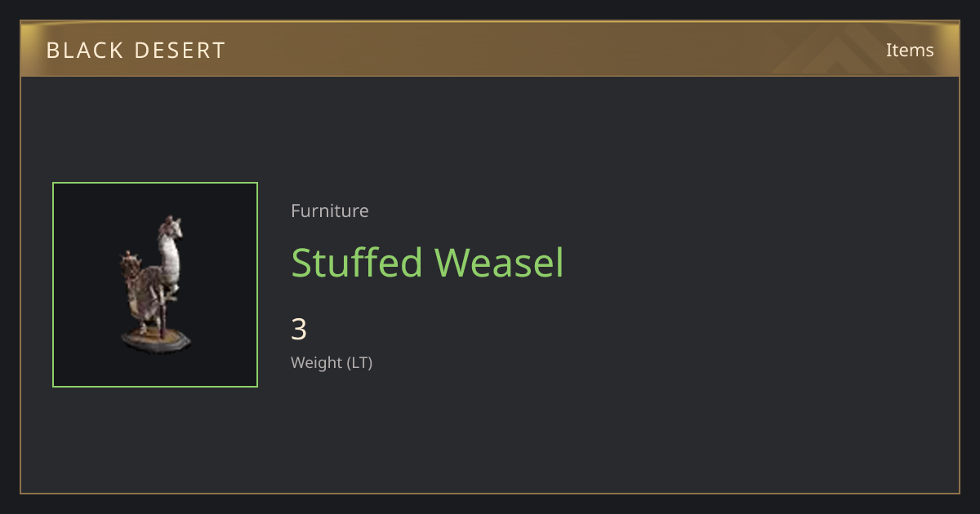Click the (LT) unit text

coord(360,363)
